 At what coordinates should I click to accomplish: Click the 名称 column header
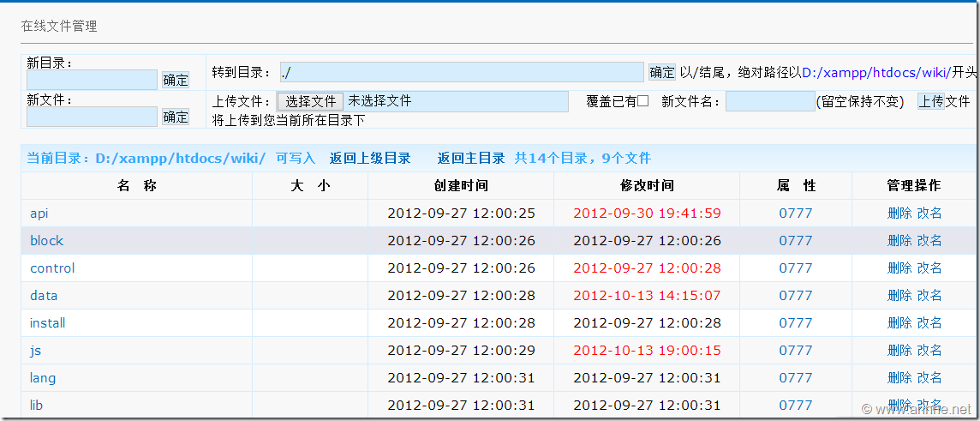tap(137, 186)
